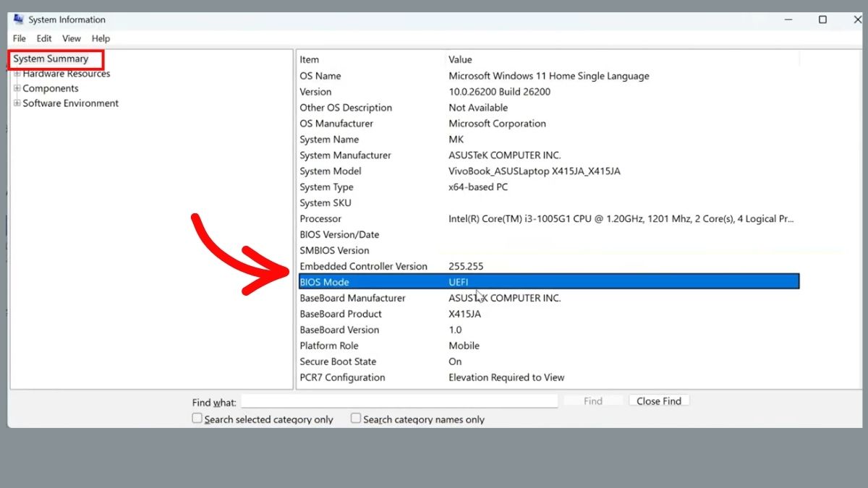This screenshot has width=868, height=488.
Task: Select the OS Manufacturer row
Action: [549, 124]
